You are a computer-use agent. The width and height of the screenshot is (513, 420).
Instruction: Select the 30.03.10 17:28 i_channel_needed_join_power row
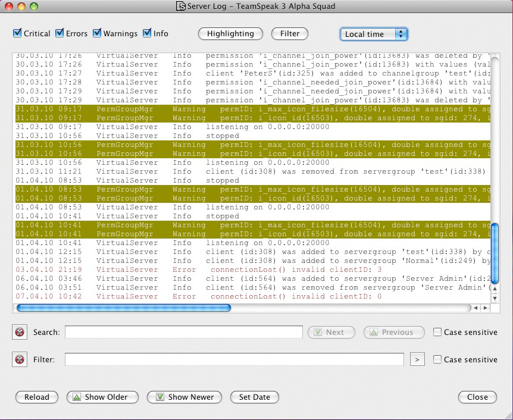pos(253,82)
